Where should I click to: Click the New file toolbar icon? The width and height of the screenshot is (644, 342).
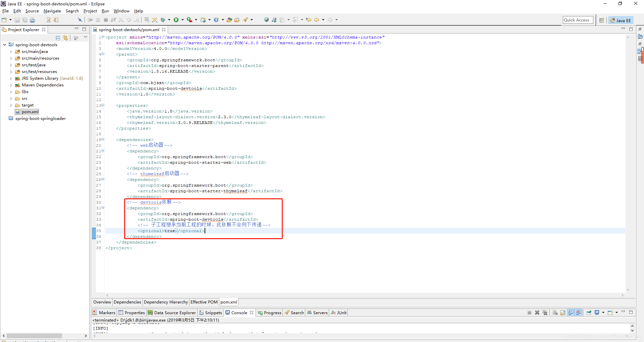click(4, 20)
